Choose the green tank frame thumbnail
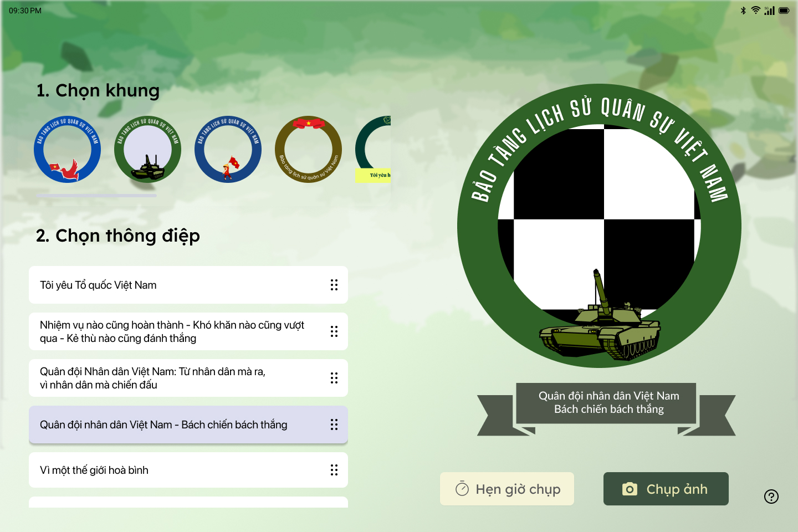Screen dimensions: 798x532 (147, 149)
